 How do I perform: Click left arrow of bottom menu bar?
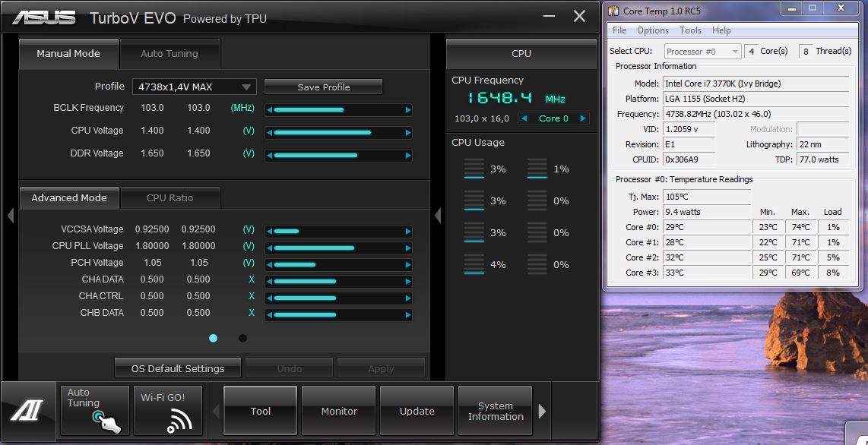[216, 411]
